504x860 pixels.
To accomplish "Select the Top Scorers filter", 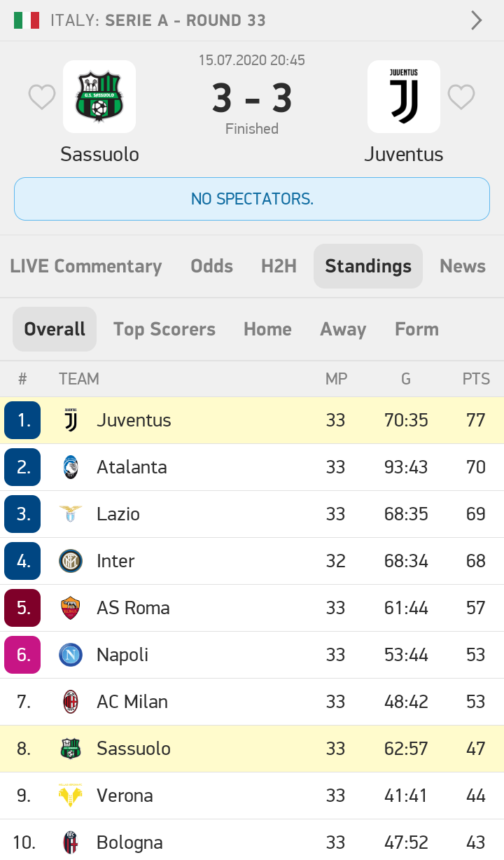I will pyautogui.click(x=164, y=329).
